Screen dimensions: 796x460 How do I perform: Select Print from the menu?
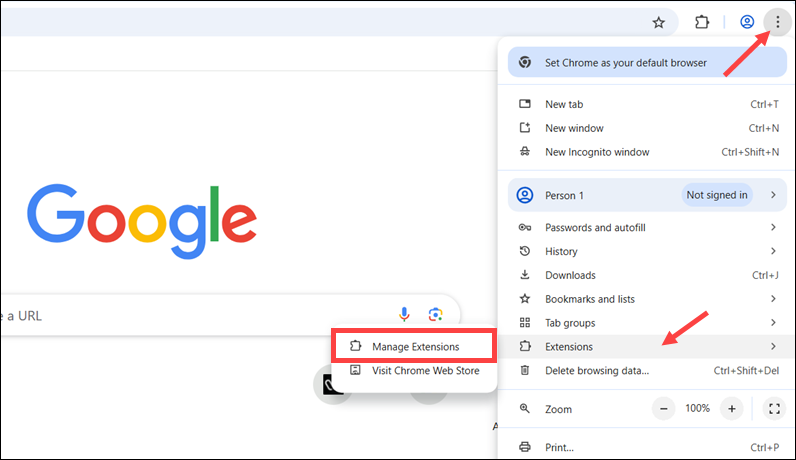pyautogui.click(x=647, y=447)
